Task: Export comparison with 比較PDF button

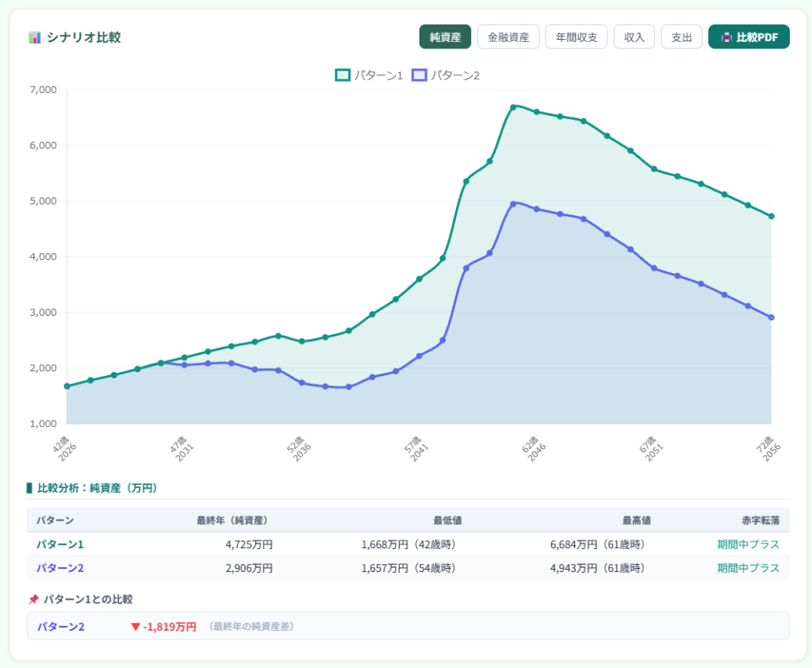Action: 749,37
